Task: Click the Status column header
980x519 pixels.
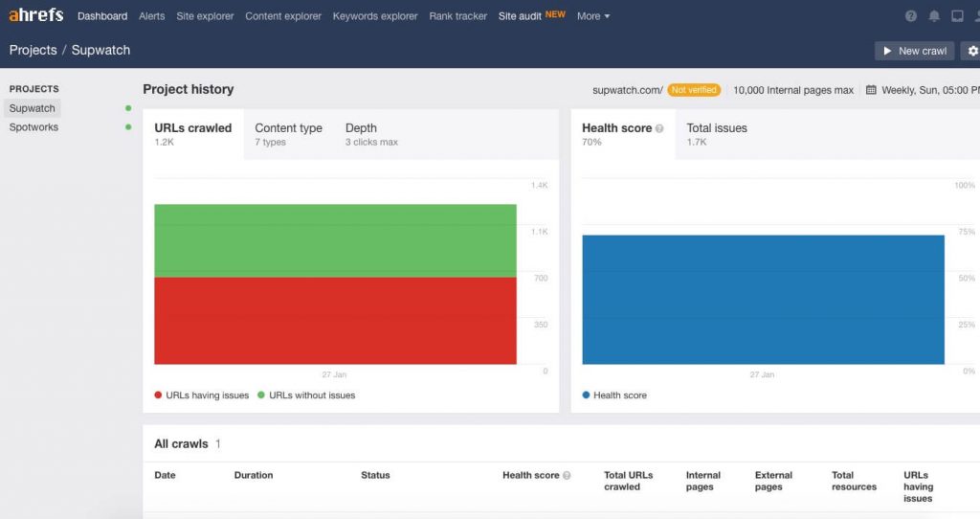Action: pos(375,475)
